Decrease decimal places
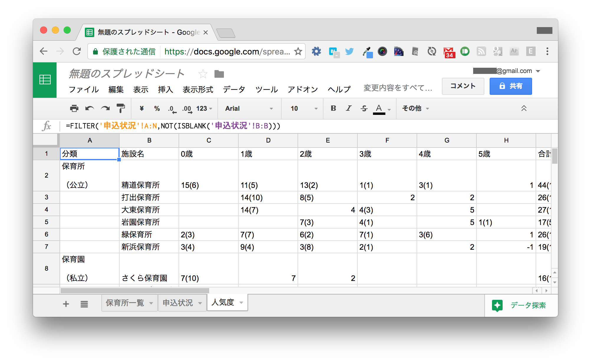 [172, 109]
